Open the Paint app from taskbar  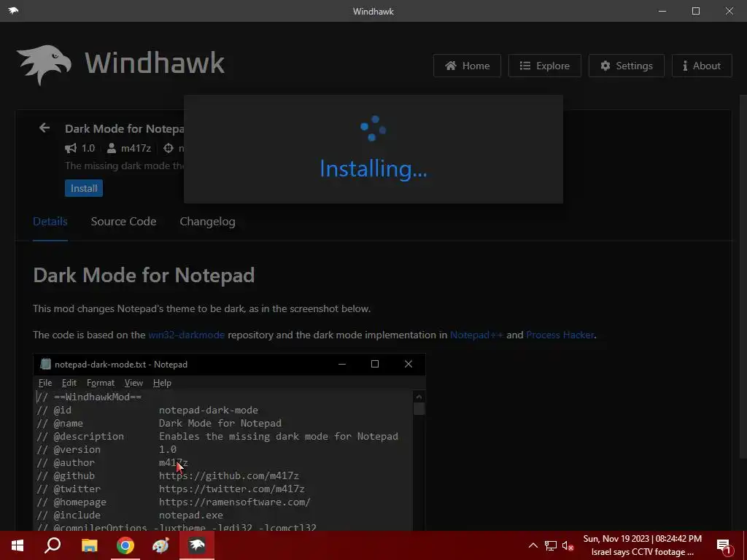(160, 545)
